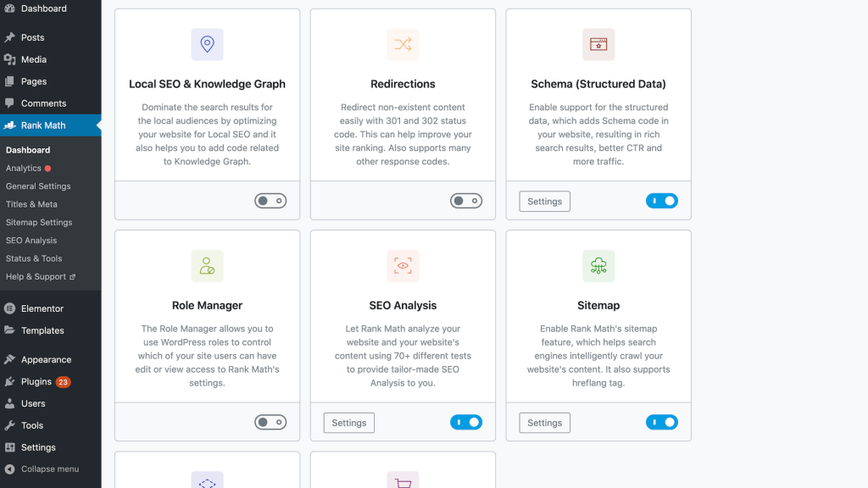Click the Plugins icon in sidebar
This screenshot has height=488, width=868.
9,381
